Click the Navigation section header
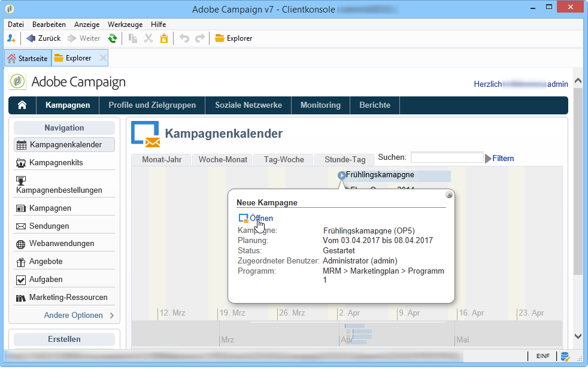Screen dimensions: 588x385 pyautogui.click(x=64, y=128)
